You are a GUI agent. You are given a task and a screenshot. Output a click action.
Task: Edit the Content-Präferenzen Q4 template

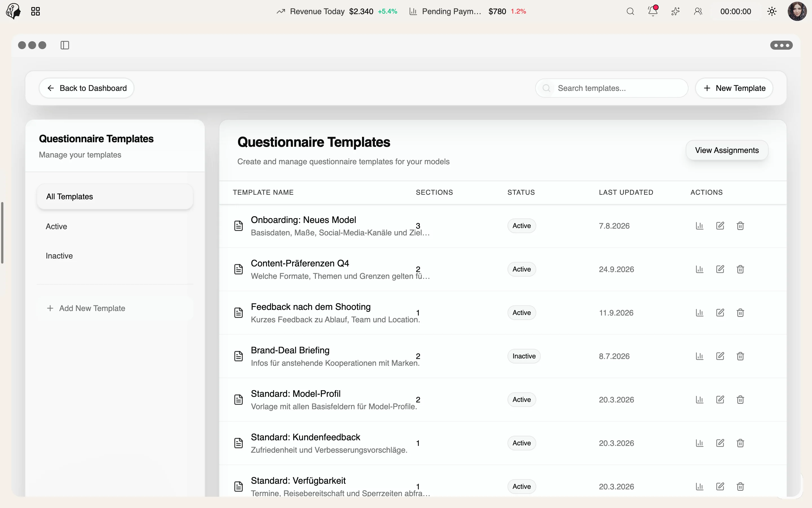click(720, 269)
